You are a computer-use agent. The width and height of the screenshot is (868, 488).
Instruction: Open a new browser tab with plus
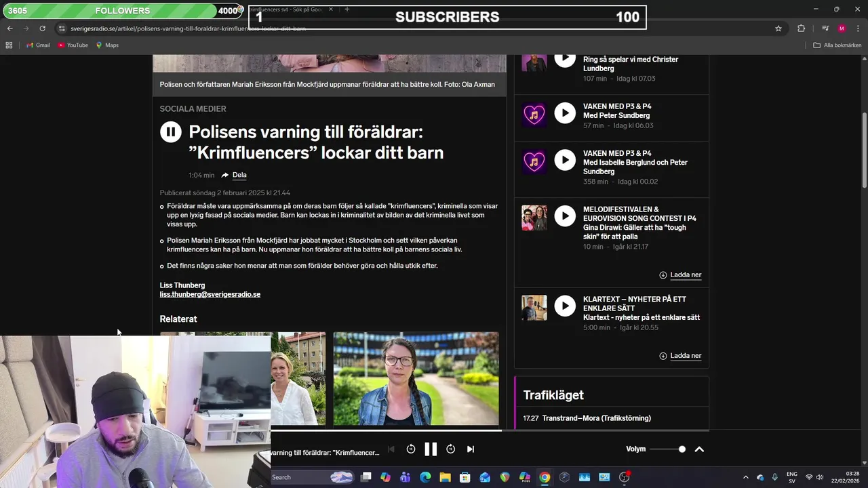click(347, 9)
